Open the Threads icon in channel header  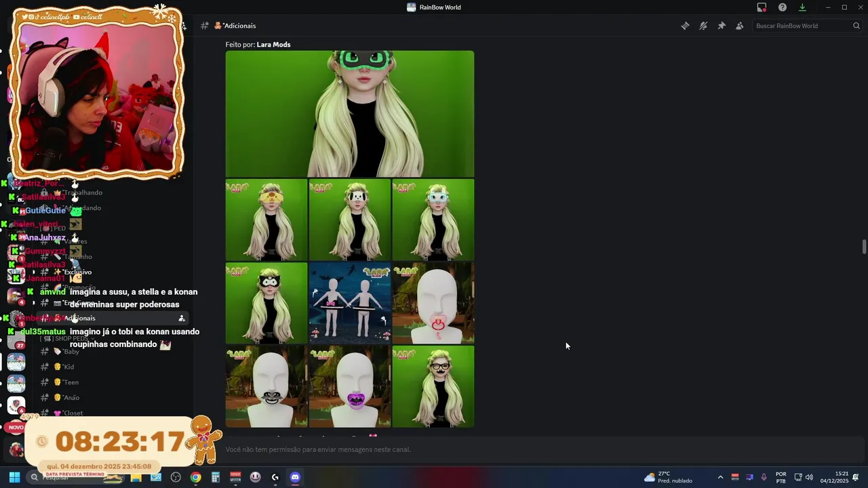(x=685, y=26)
